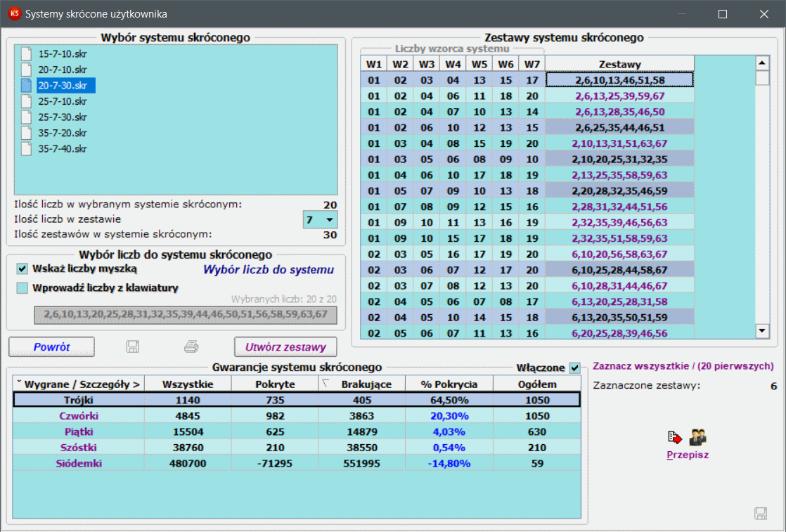Click the file icon of 25-7-10.skr
The width and height of the screenshot is (786, 532).
click(26, 101)
